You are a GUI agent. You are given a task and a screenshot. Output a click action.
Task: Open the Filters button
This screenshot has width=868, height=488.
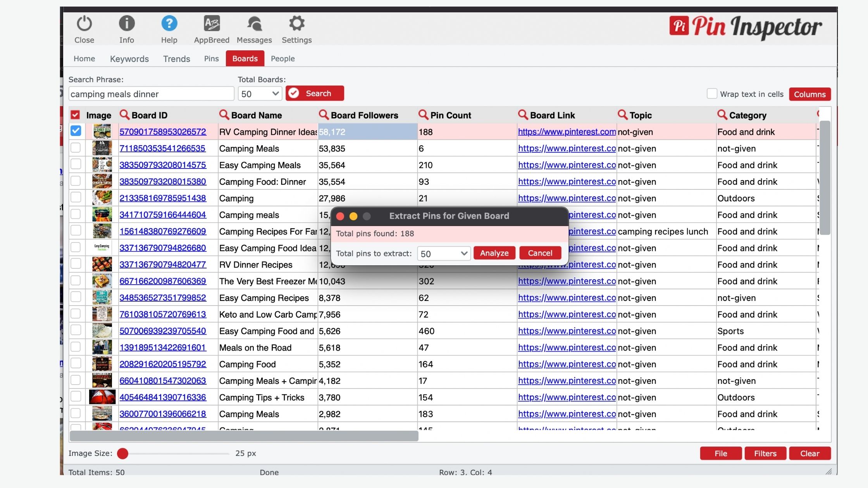(x=765, y=453)
